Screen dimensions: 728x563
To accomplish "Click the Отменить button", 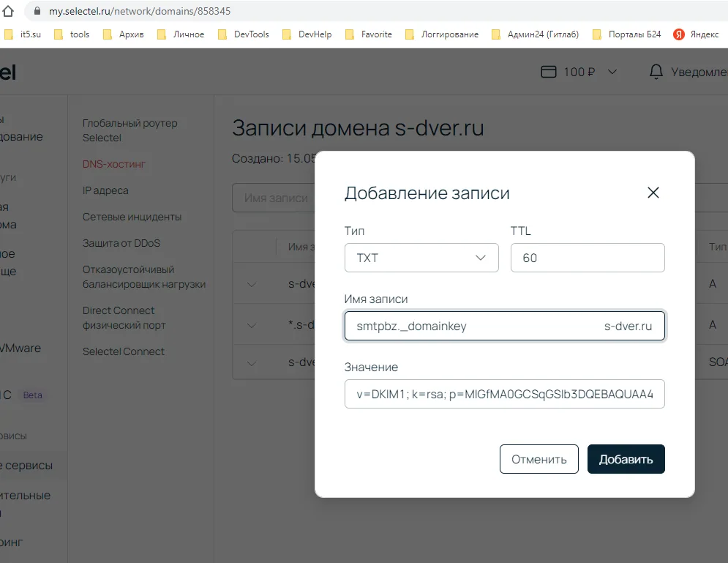I will tap(539, 460).
